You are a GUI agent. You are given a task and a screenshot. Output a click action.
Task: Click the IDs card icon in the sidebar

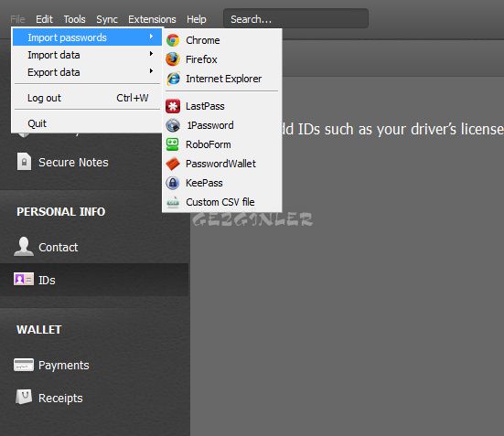(x=24, y=279)
